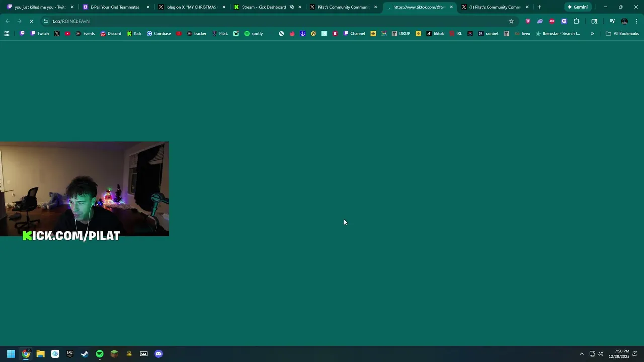Open the Pilat. bookmark
This screenshot has height=362, width=644.
(220, 34)
